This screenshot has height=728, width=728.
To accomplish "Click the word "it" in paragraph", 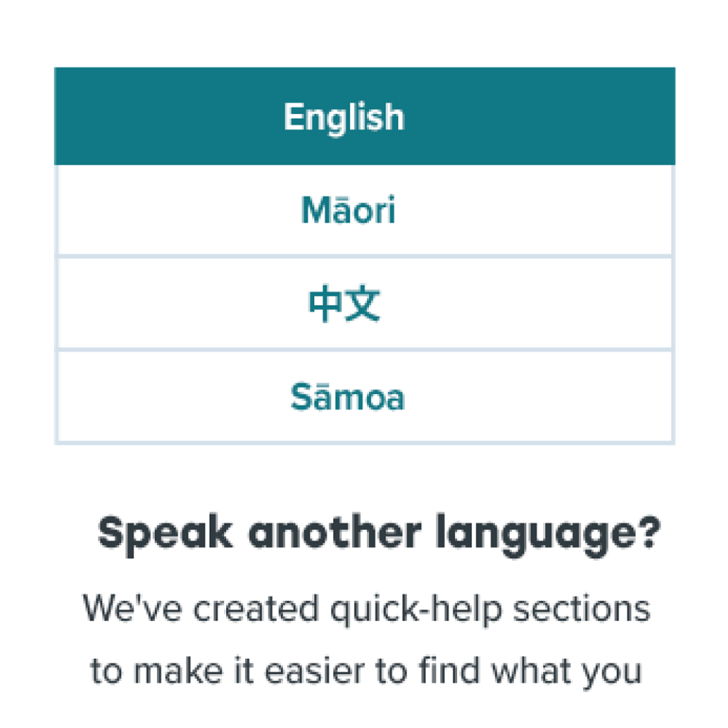I will 245,670.
